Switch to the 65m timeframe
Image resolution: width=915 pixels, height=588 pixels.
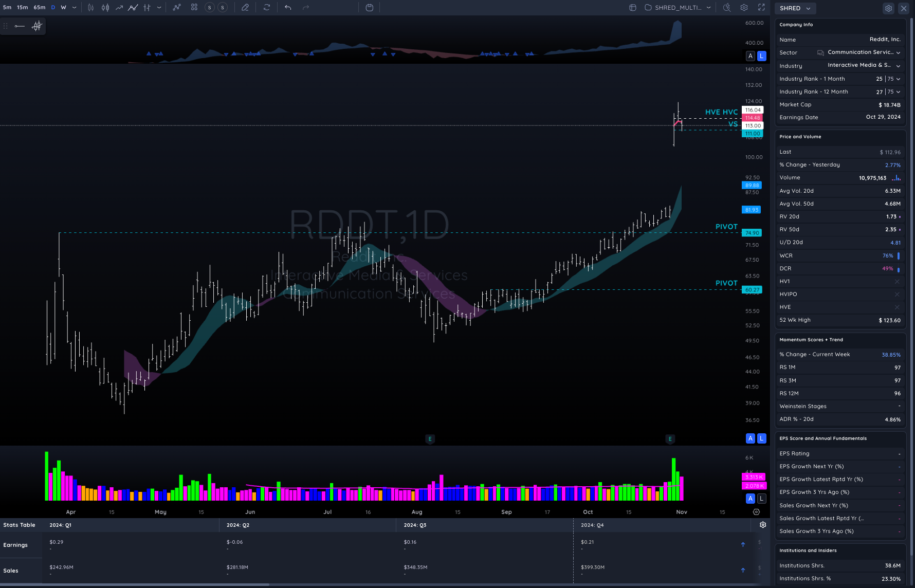click(x=40, y=8)
